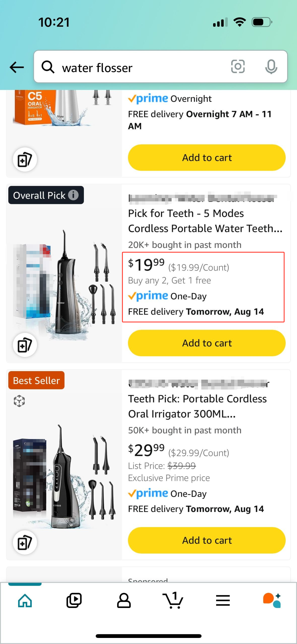This screenshot has width=297, height=644.
Task: Tap the info icon on Overall Pick
Action: pyautogui.click(x=73, y=195)
